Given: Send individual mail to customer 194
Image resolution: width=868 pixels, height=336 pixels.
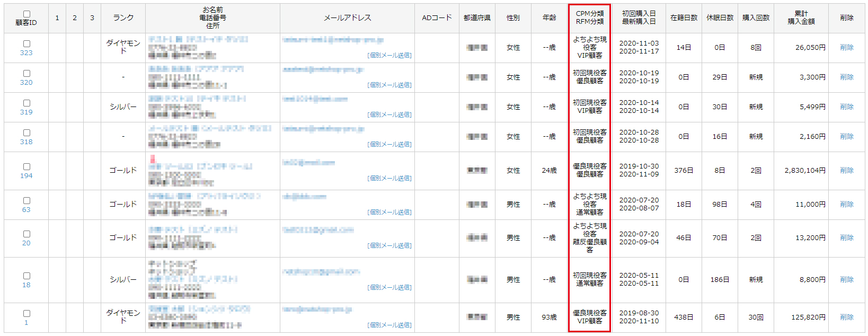Looking at the screenshot, I should point(389,178).
